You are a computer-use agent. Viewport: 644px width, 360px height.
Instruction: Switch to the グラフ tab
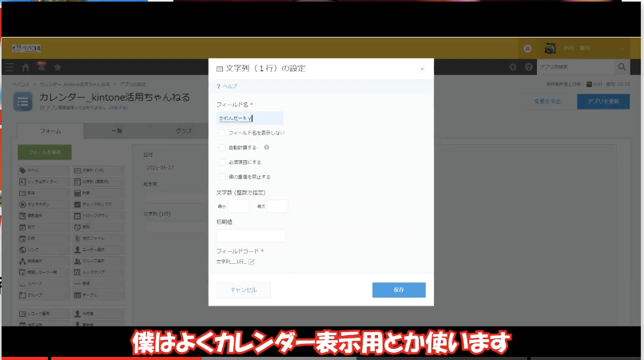coord(183,130)
